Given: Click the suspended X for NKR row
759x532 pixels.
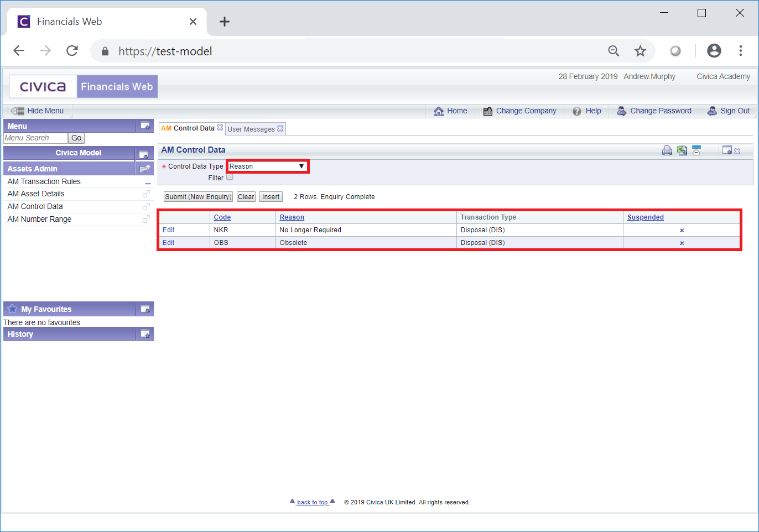Looking at the screenshot, I should pos(682,231).
